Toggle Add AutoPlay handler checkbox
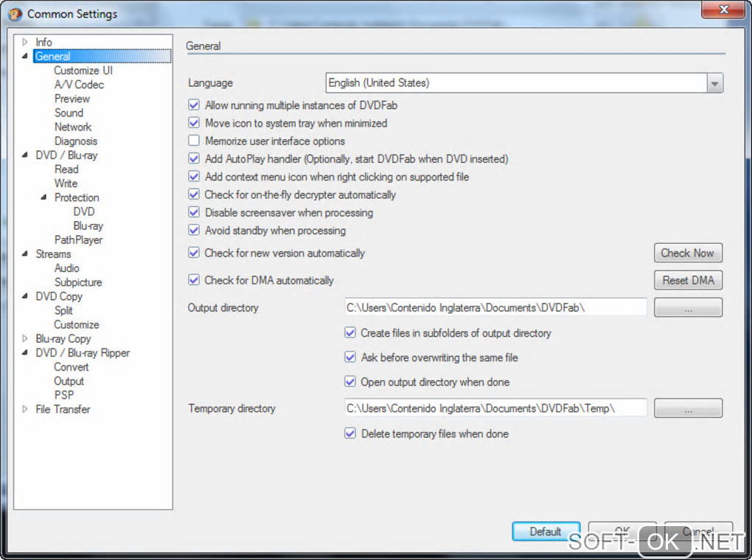 pyautogui.click(x=194, y=158)
